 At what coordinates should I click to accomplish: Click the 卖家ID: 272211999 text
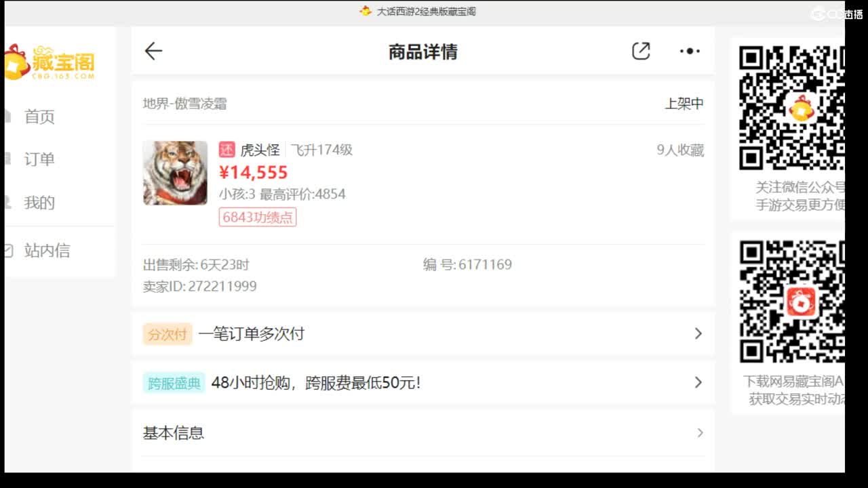pos(200,286)
